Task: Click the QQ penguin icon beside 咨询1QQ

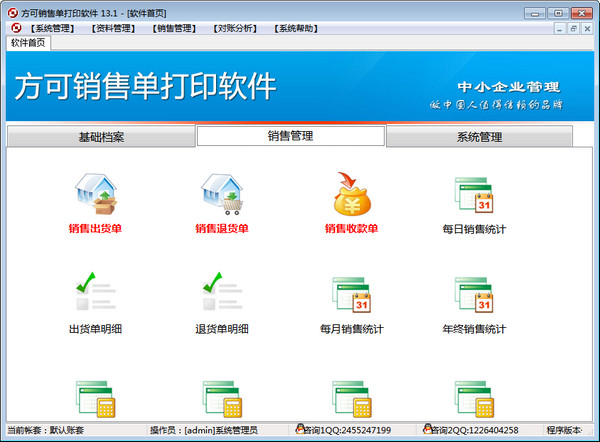Action: coord(300,429)
